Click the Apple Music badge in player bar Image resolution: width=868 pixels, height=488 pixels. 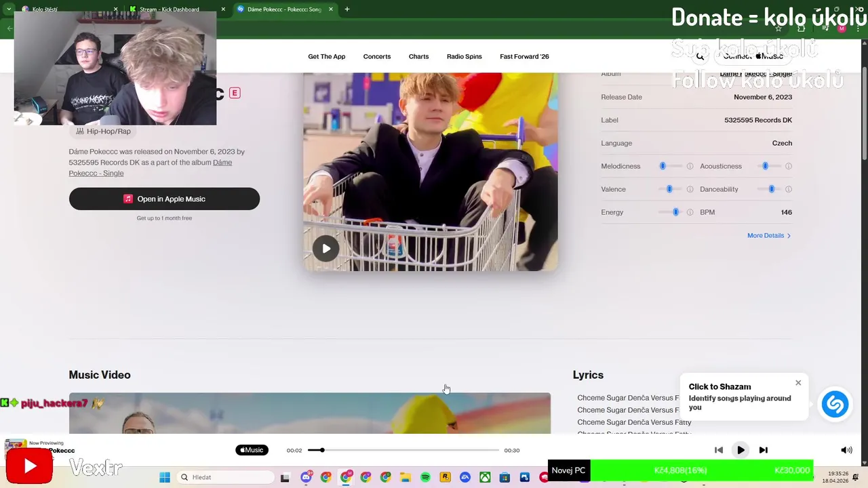(252, 450)
